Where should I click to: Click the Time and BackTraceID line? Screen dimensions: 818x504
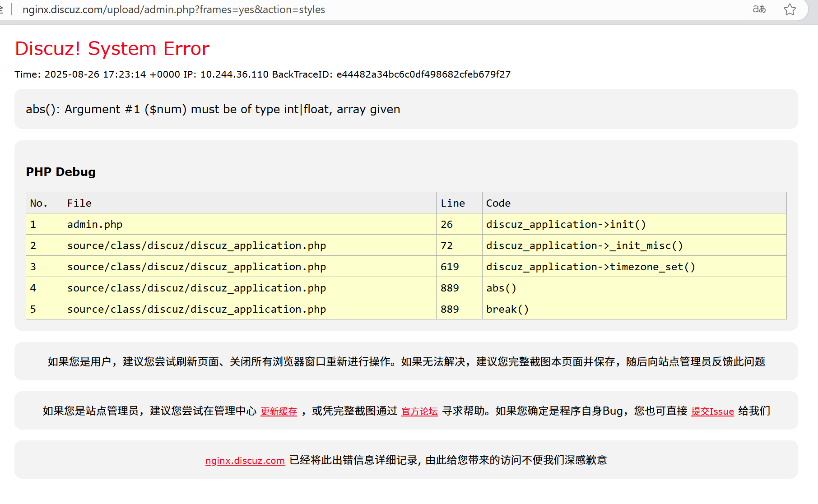pyautogui.click(x=262, y=74)
